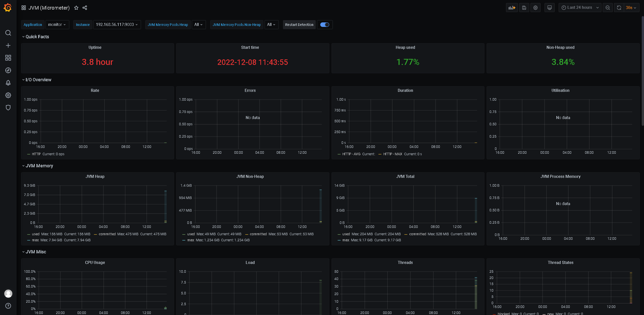Open the Configuration gear icon in sidebar
This screenshot has width=644, height=315.
click(x=8, y=95)
